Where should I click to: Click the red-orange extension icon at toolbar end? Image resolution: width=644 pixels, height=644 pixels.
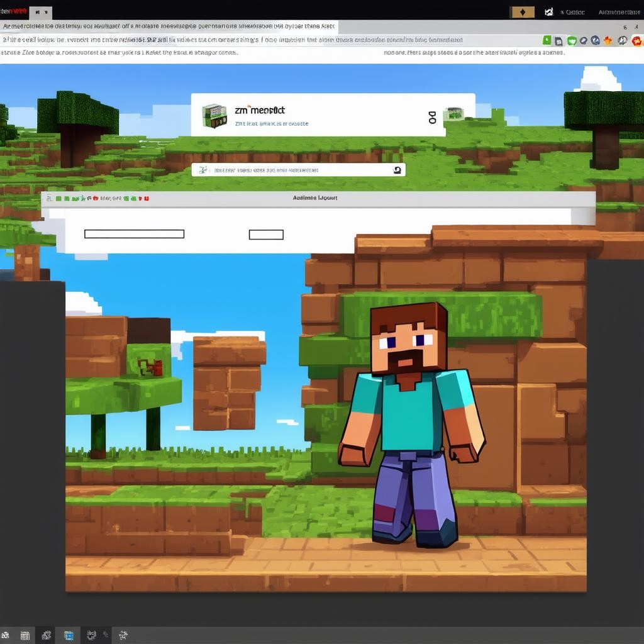(636, 40)
